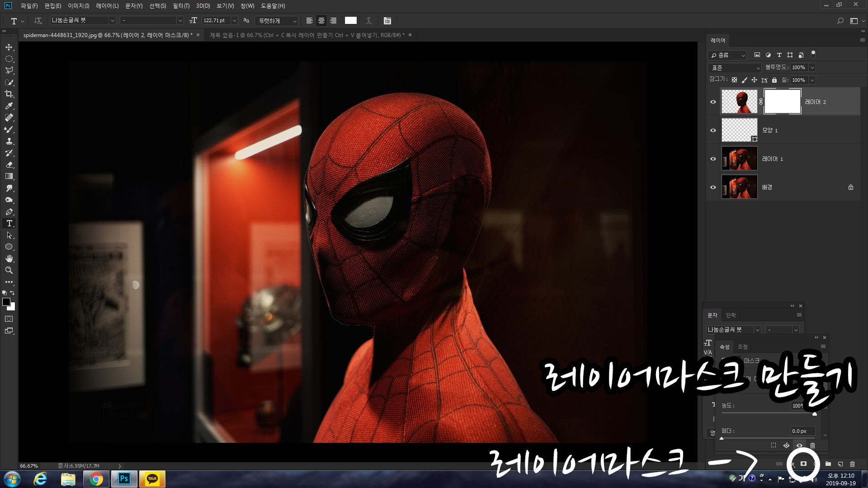Select the Eraser tool
This screenshot has height=488, width=868.
point(9,164)
